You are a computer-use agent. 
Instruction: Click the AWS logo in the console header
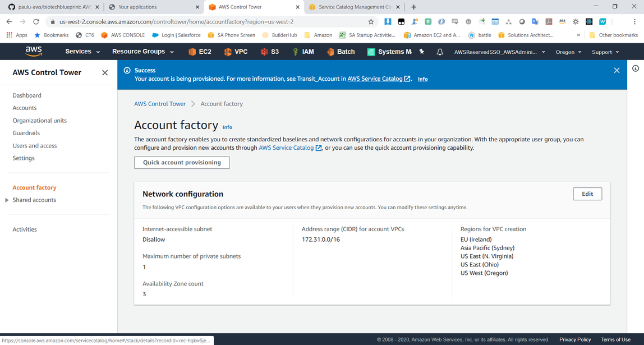click(34, 52)
